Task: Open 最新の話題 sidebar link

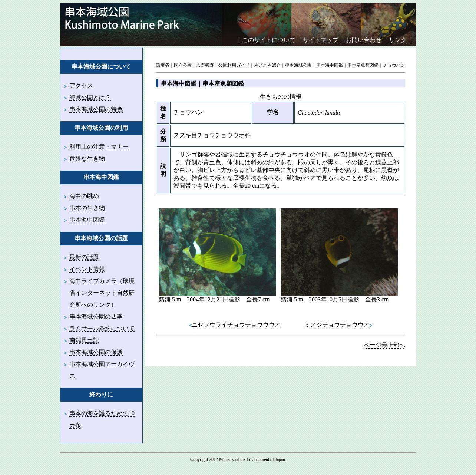Action: [84, 257]
